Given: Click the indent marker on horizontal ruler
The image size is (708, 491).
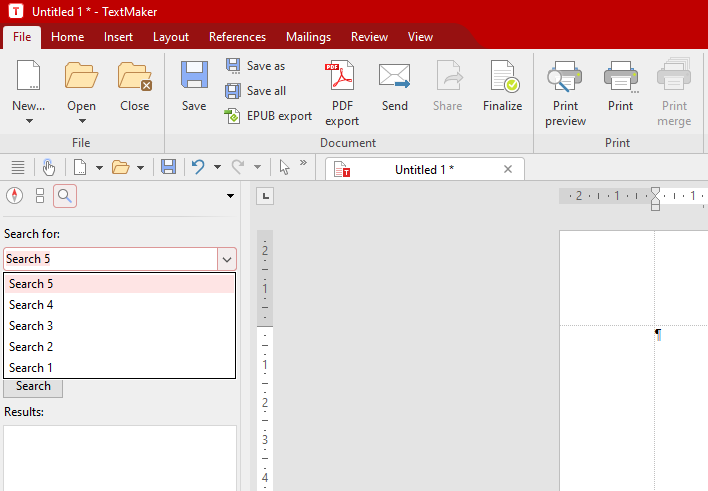Looking at the screenshot, I should point(655,199).
